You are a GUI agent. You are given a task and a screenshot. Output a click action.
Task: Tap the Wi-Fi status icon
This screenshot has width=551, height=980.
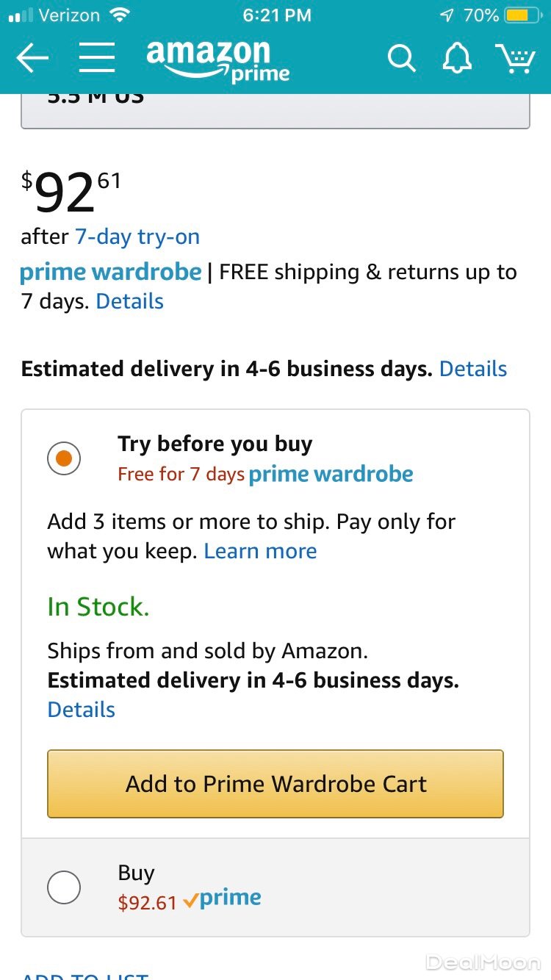118,15
